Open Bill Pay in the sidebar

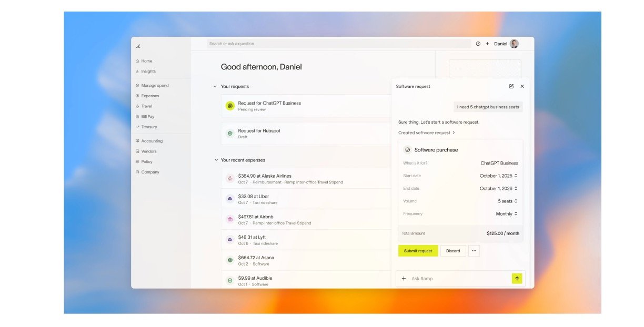(147, 117)
